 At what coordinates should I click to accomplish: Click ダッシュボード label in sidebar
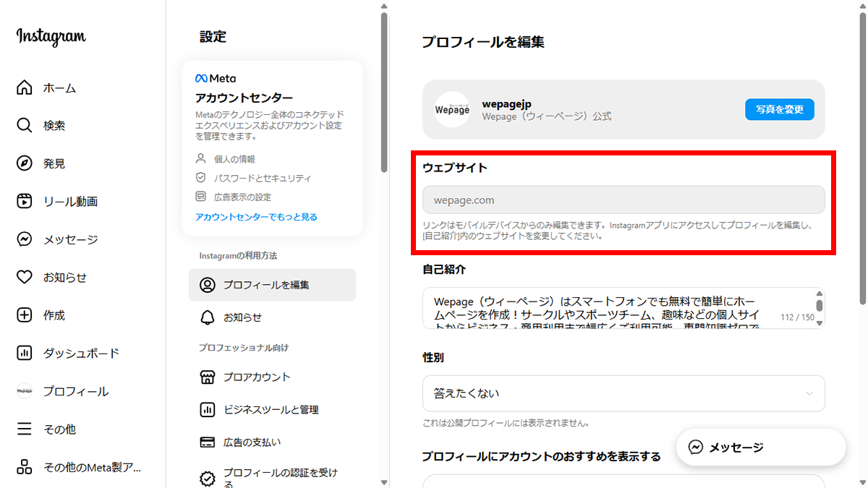pyautogui.click(x=81, y=354)
